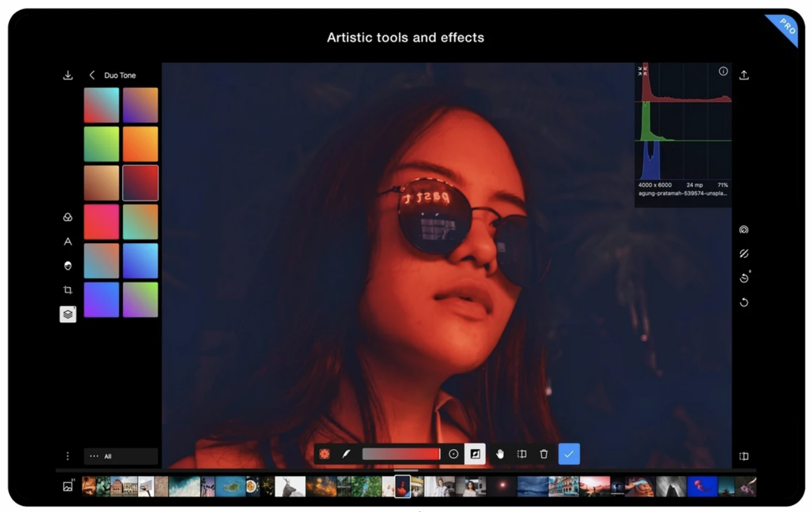Open the deer thumbnail in the filmstrip
This screenshot has width=812, height=512.
pyautogui.click(x=290, y=486)
